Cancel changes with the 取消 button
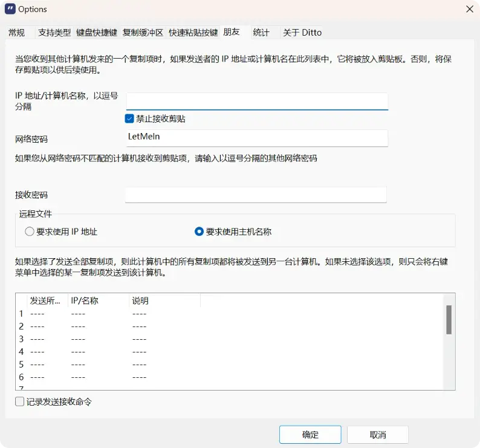Image resolution: width=480 pixels, height=448 pixels. 378,435
